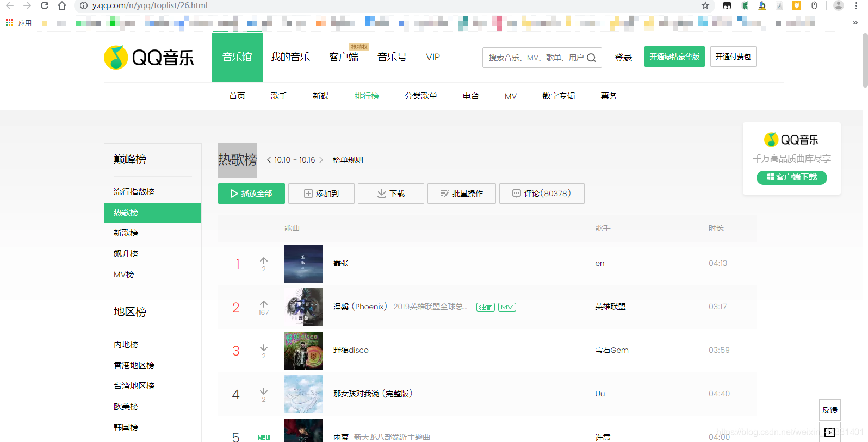Open 评论(80378) comments
The image size is (868, 442).
542,194
